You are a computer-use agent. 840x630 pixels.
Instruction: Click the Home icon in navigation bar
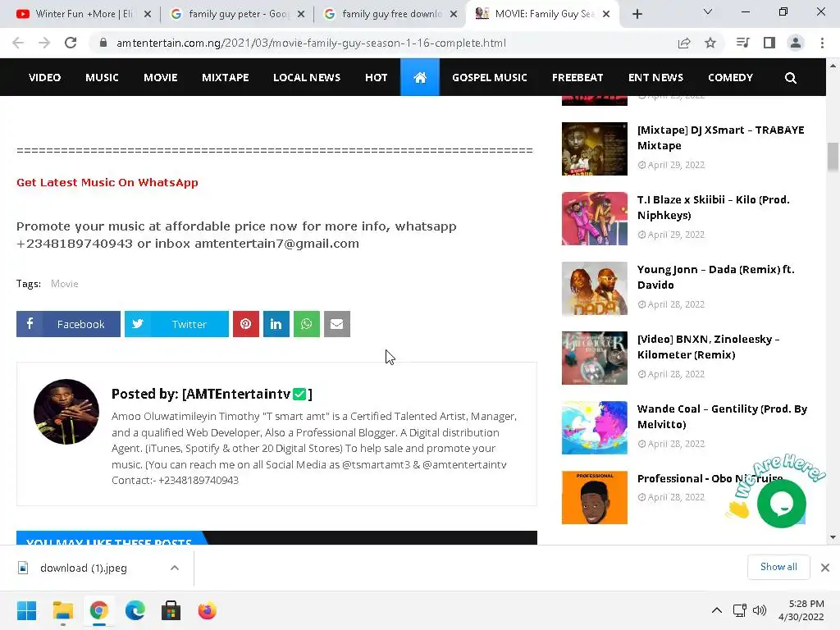(419, 78)
